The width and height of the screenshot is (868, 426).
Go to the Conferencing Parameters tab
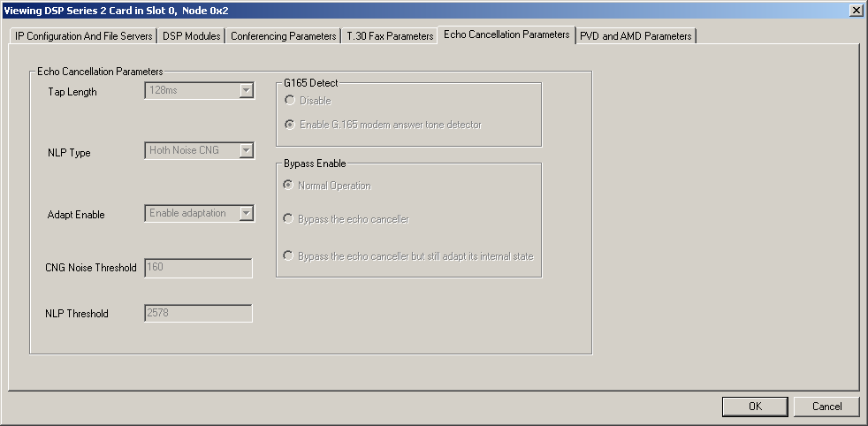click(284, 36)
